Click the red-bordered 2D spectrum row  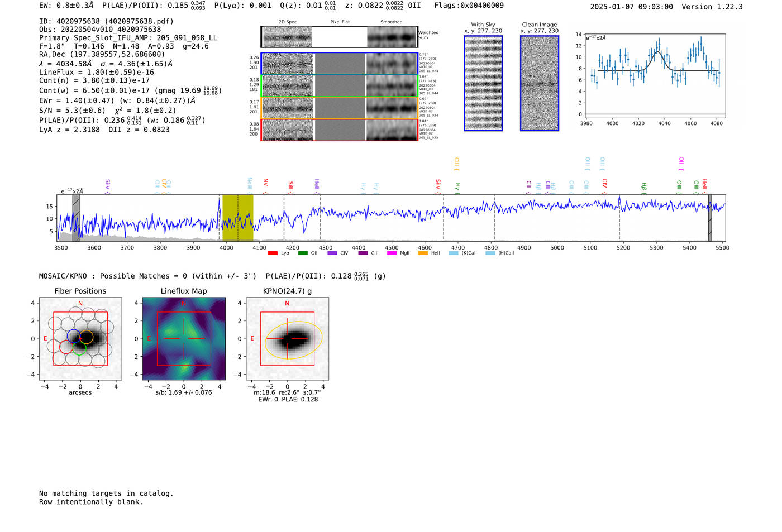coord(340,130)
